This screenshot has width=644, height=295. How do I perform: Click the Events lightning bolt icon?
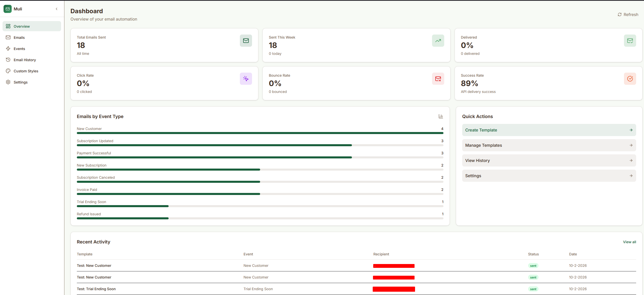(8, 48)
